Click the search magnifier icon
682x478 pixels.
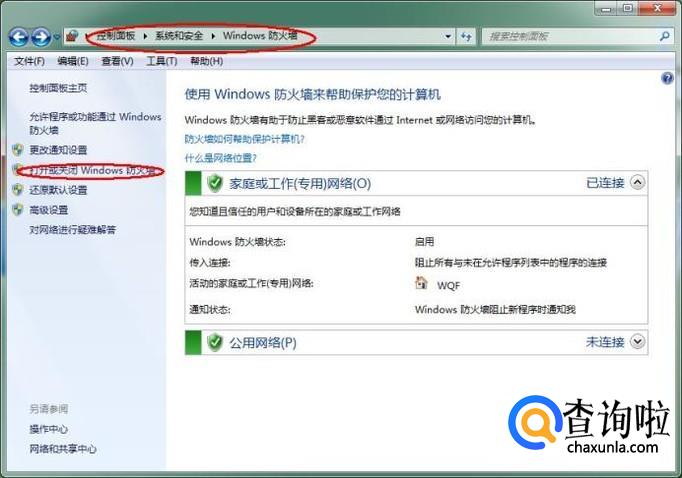click(665, 37)
